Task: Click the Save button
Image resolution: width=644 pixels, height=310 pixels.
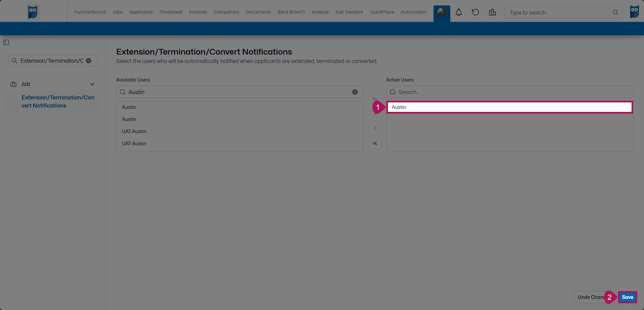Action: (627, 297)
